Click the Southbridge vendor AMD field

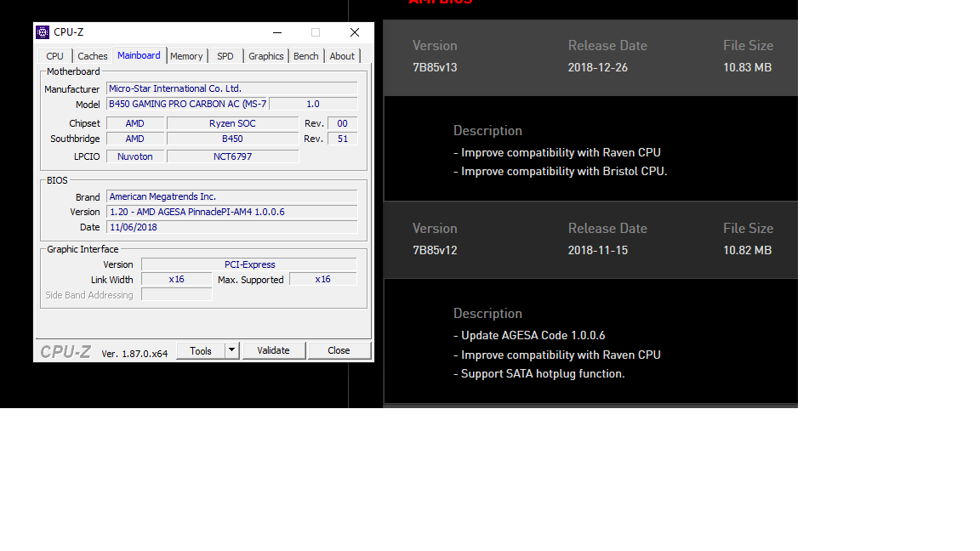click(x=135, y=139)
